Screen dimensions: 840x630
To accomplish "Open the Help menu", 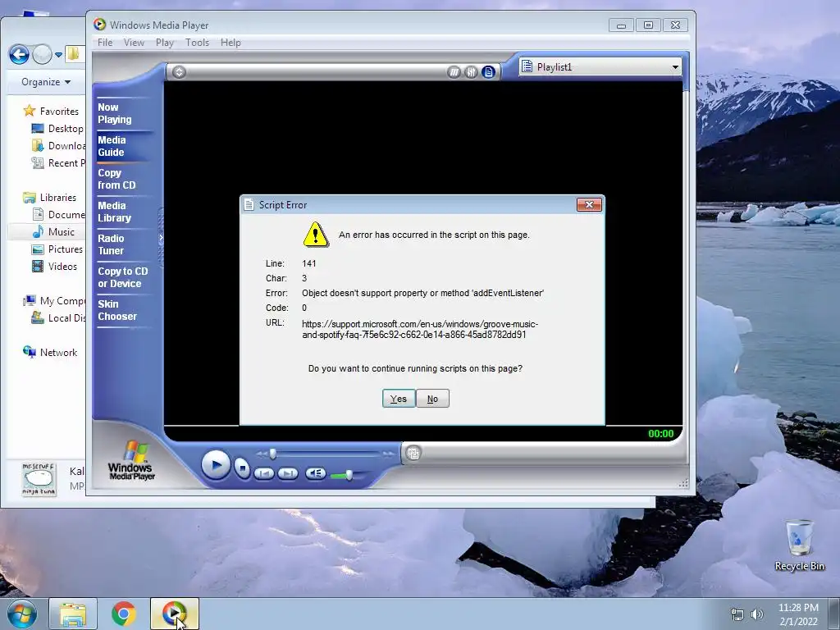I will [231, 43].
